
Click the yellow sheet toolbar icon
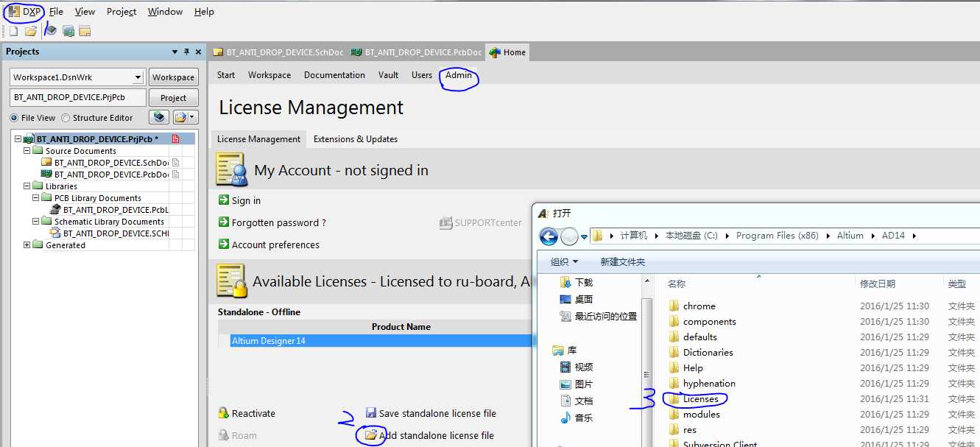pos(85,31)
